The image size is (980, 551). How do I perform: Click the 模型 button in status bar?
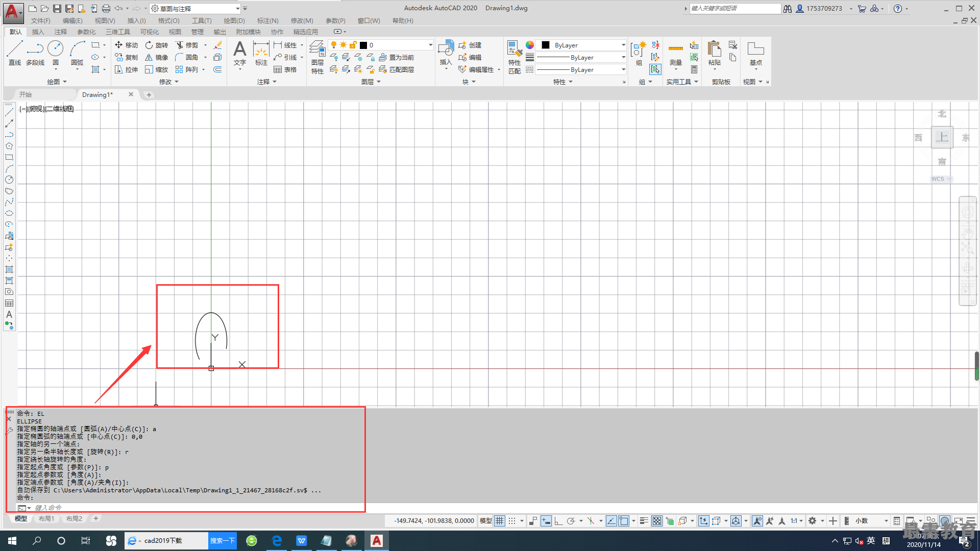485,521
